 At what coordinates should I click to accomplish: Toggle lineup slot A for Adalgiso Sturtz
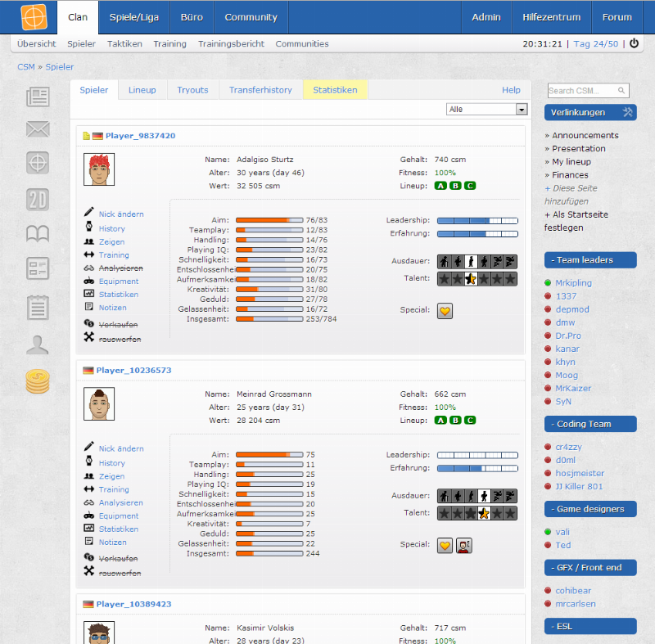441,186
